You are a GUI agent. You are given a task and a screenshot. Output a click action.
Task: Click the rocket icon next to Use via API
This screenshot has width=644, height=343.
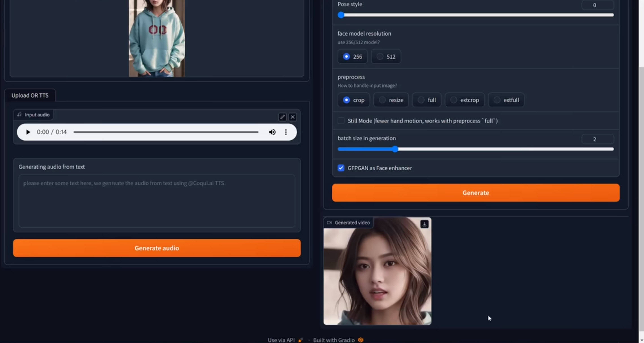(x=300, y=340)
